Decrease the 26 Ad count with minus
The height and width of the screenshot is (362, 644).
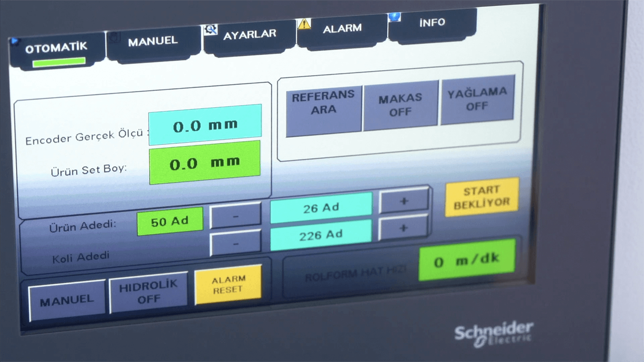[x=235, y=217]
